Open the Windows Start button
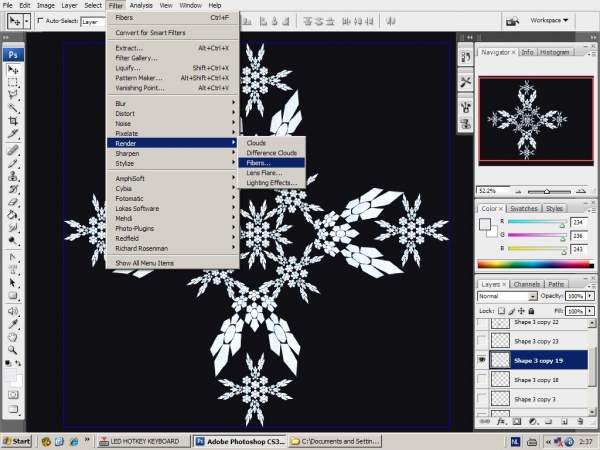This screenshot has height=450, width=600. [16, 441]
